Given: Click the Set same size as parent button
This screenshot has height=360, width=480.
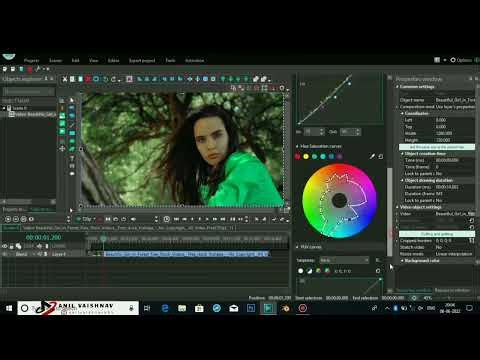Looking at the screenshot, I should [437, 147].
